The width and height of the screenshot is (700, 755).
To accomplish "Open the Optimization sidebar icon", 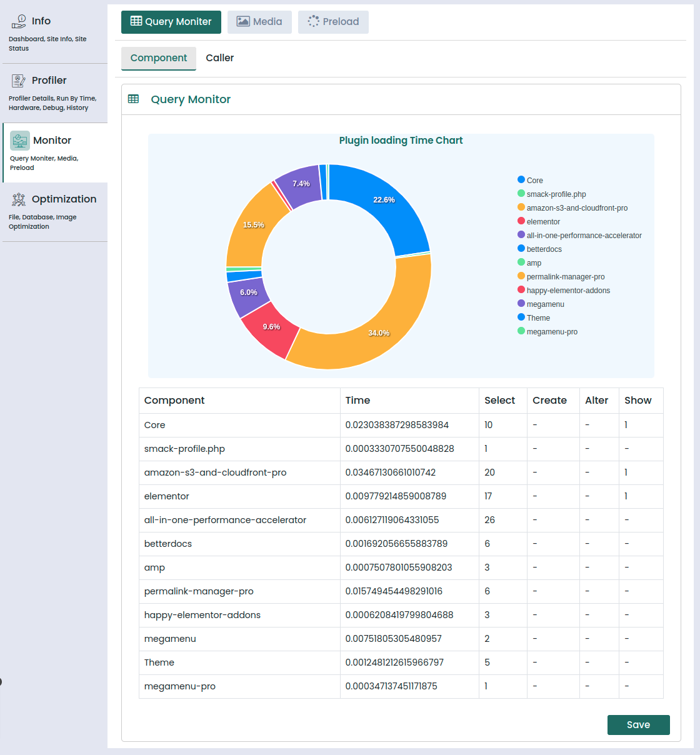I will tap(19, 199).
